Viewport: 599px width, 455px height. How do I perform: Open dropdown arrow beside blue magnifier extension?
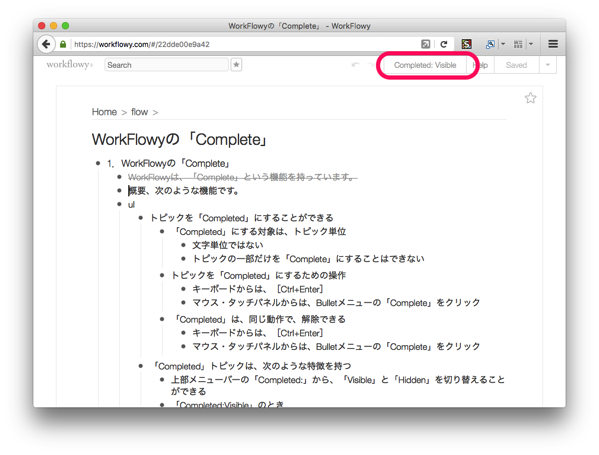coord(503,44)
